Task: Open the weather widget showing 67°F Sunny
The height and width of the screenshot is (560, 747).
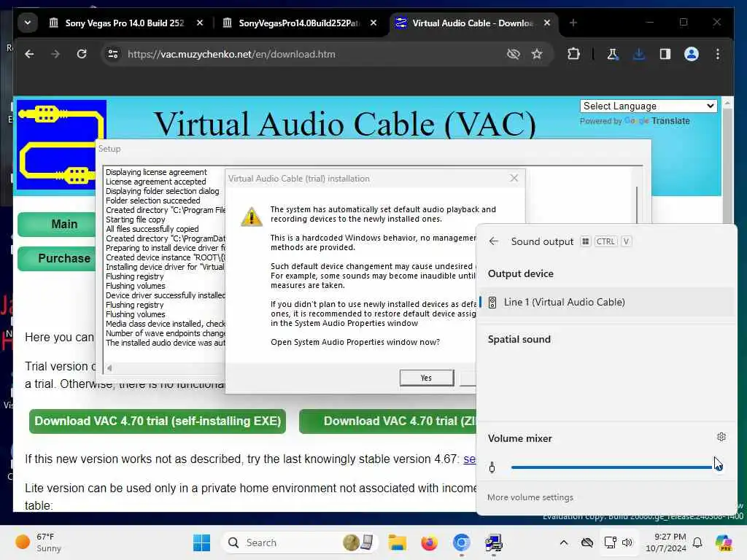Action: (39, 542)
